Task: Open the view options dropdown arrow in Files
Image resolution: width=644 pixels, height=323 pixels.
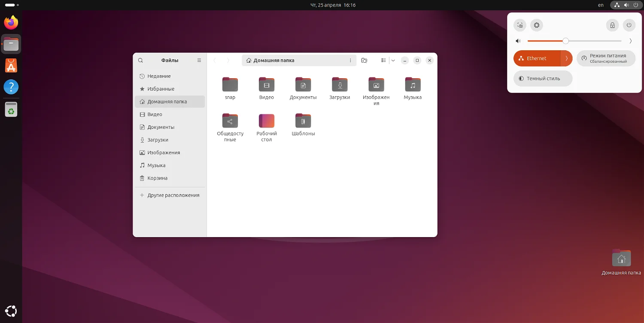Action: [x=393, y=61]
